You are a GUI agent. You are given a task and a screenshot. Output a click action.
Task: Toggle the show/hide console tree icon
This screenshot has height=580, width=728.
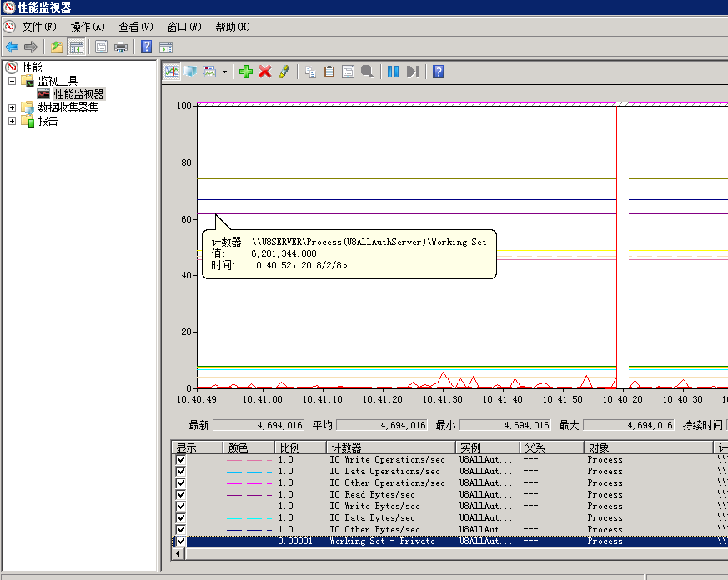click(77, 47)
